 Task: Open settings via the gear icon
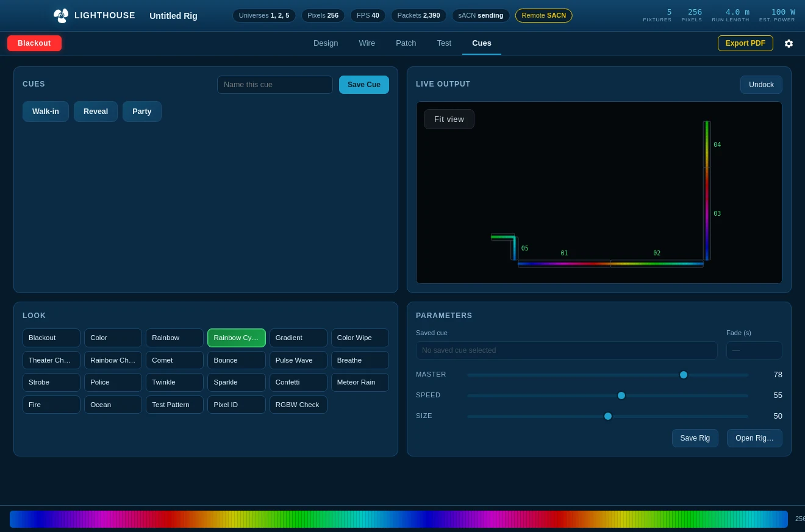(789, 43)
